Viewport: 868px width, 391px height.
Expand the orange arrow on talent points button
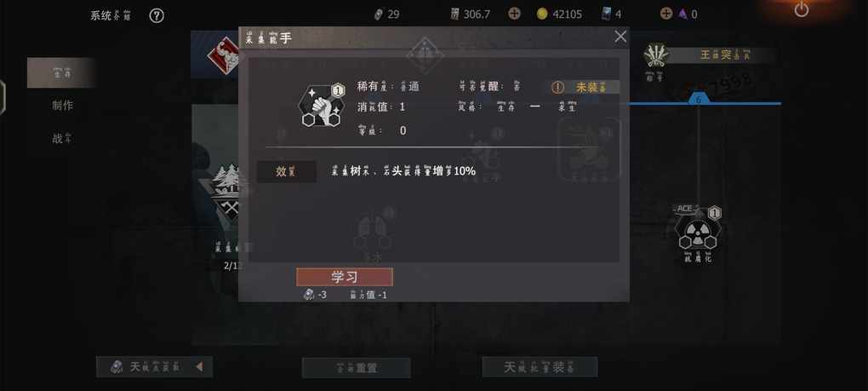(199, 366)
